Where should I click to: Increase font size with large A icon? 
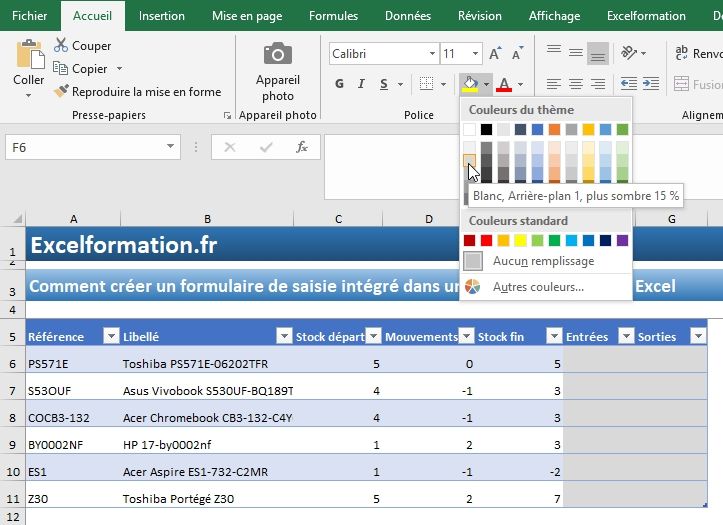[x=495, y=53]
